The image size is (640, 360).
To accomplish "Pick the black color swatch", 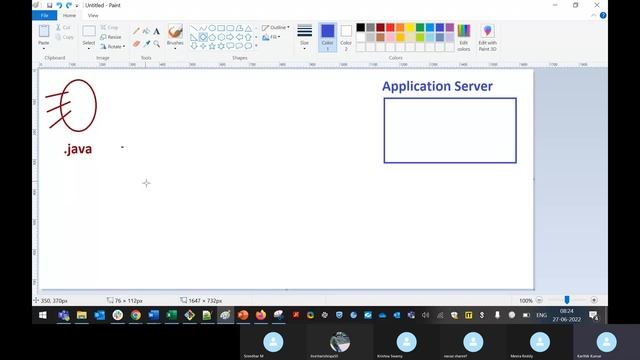I will (x=360, y=27).
